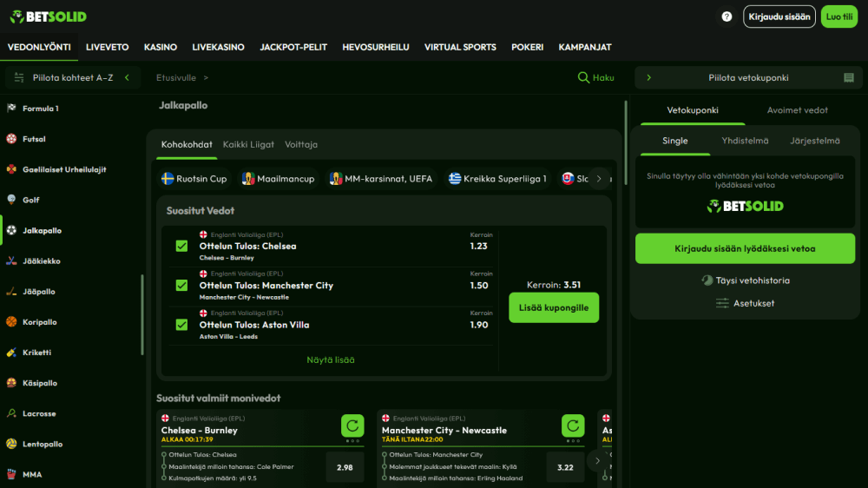Click refresh icon on Manchester City - Newcastle
This screenshot has width=868, height=488.
coord(573,425)
